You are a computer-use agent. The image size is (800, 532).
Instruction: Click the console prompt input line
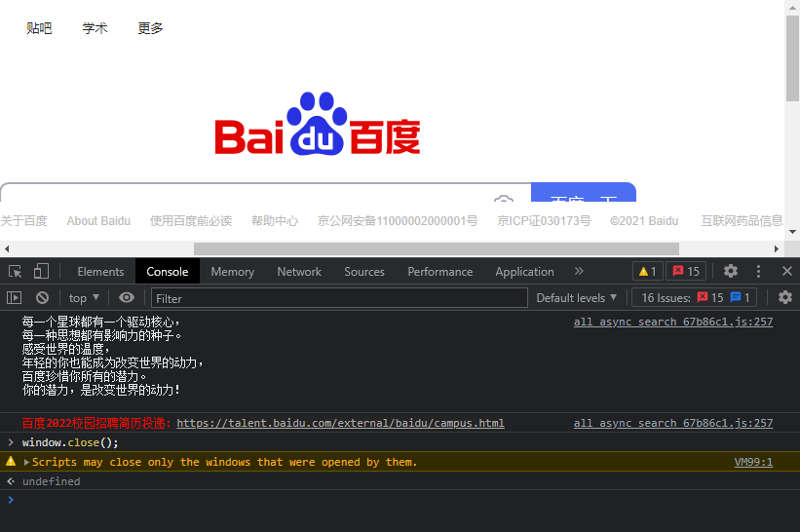[x=400, y=500]
